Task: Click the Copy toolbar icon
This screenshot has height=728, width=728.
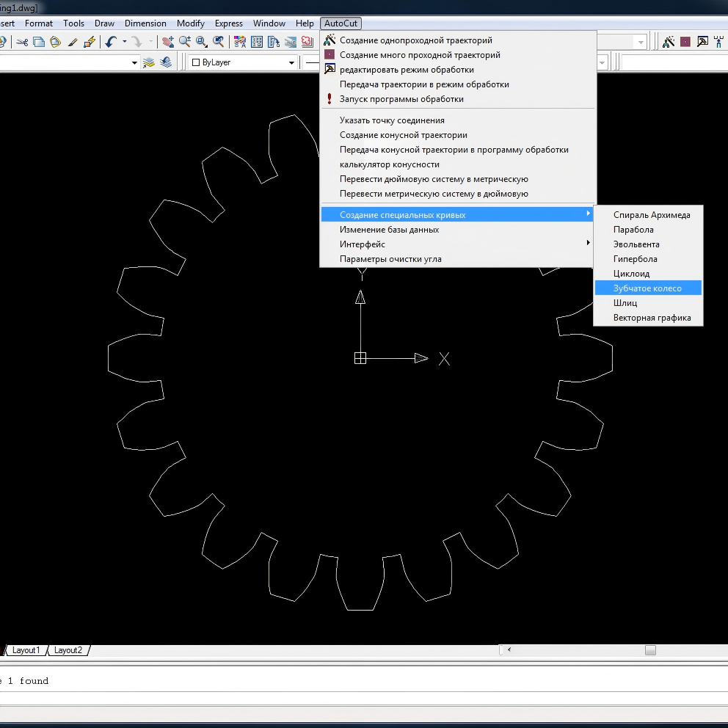Action: coord(39,43)
